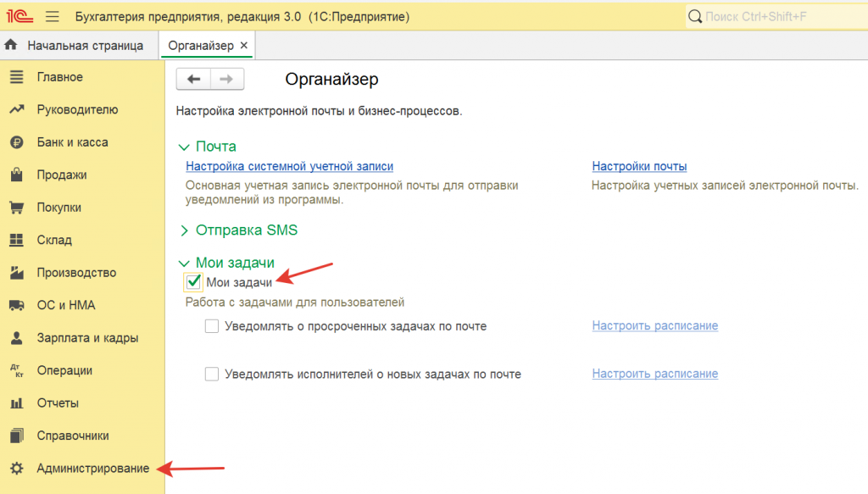Screen dimensions: 868x494
Task: Open the Склад section
Action: click(x=54, y=240)
